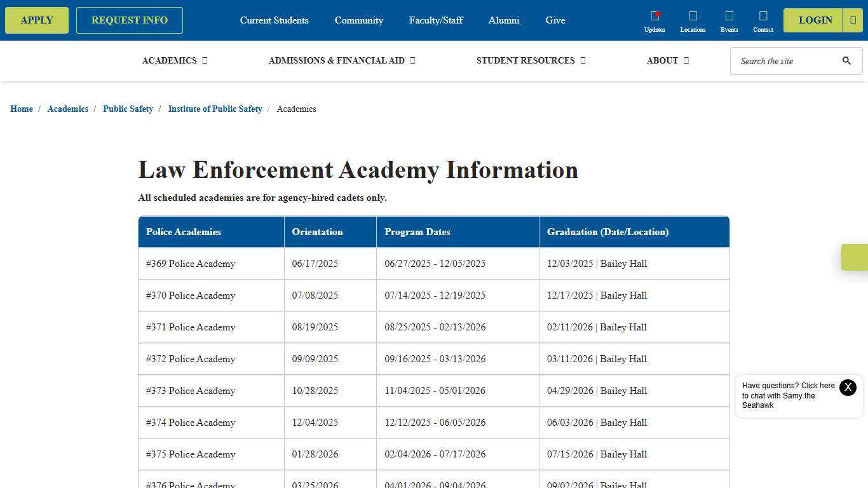Screen dimensions: 868x488
Task: Expand the ACADEMICS dropdown menu
Action: click(174, 60)
